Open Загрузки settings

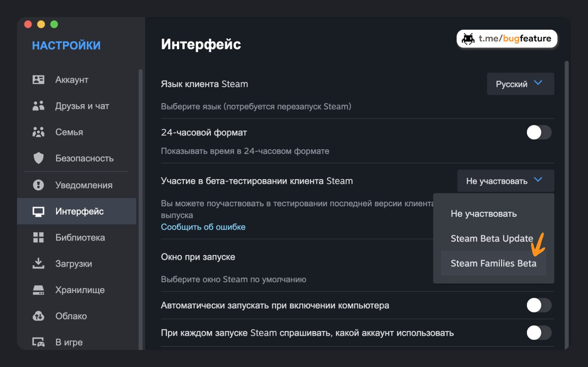[76, 263]
